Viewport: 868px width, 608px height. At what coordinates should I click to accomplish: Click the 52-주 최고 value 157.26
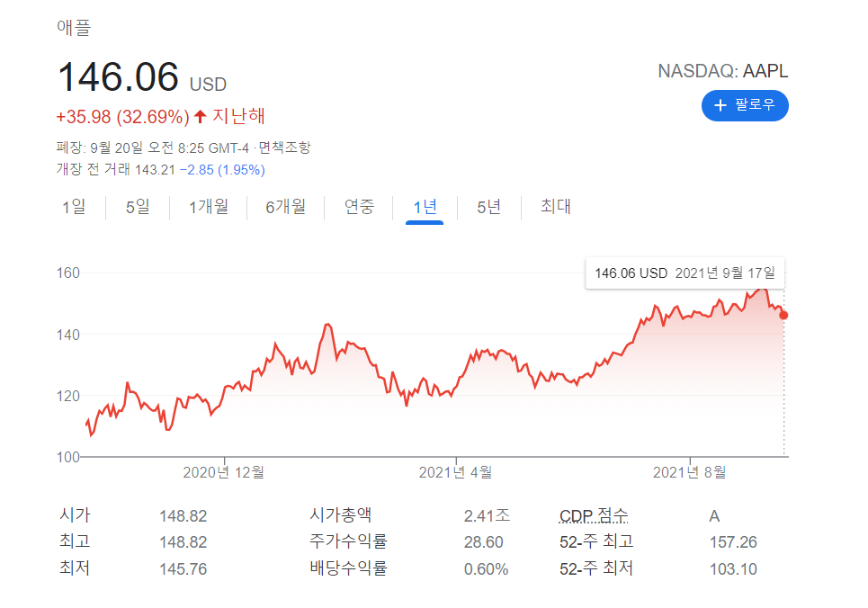click(x=733, y=542)
